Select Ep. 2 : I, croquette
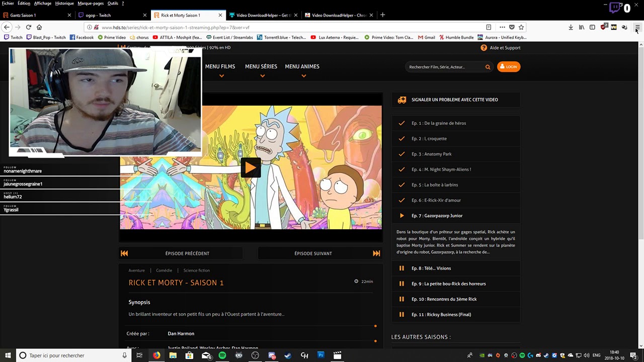Viewport: 644px width, 362px height. click(455, 139)
